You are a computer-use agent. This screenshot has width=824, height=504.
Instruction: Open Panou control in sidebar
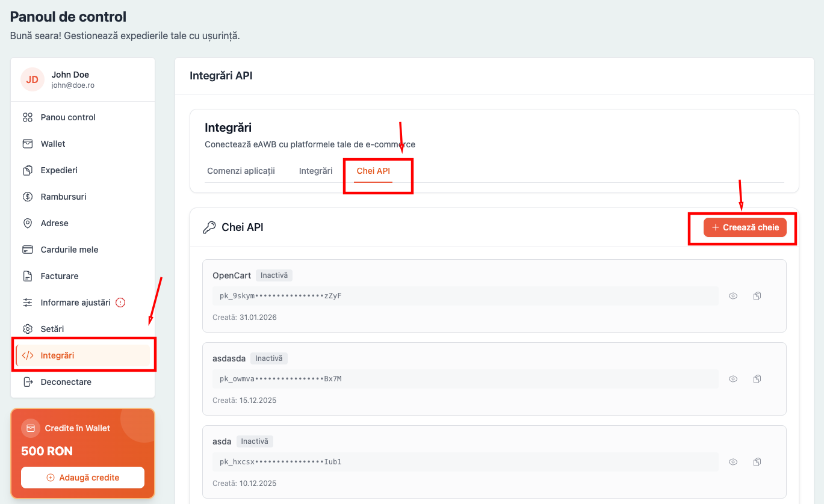point(83,117)
